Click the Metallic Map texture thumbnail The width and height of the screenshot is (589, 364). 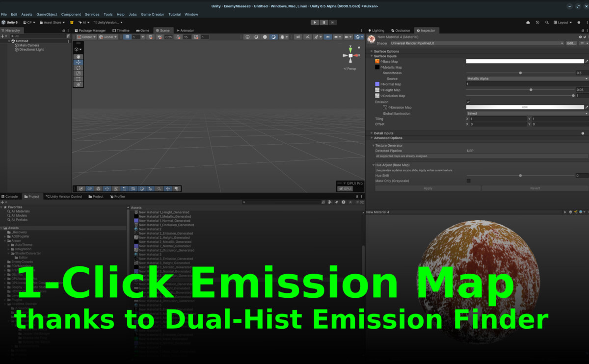pos(377,67)
